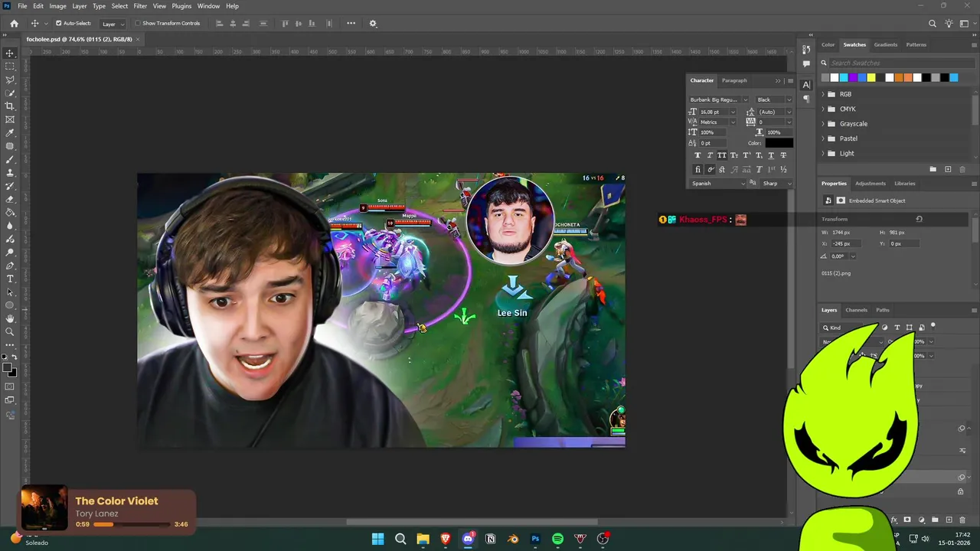The width and height of the screenshot is (980, 551).
Task: Open Auto-Select Layer dropdown
Action: (x=113, y=24)
